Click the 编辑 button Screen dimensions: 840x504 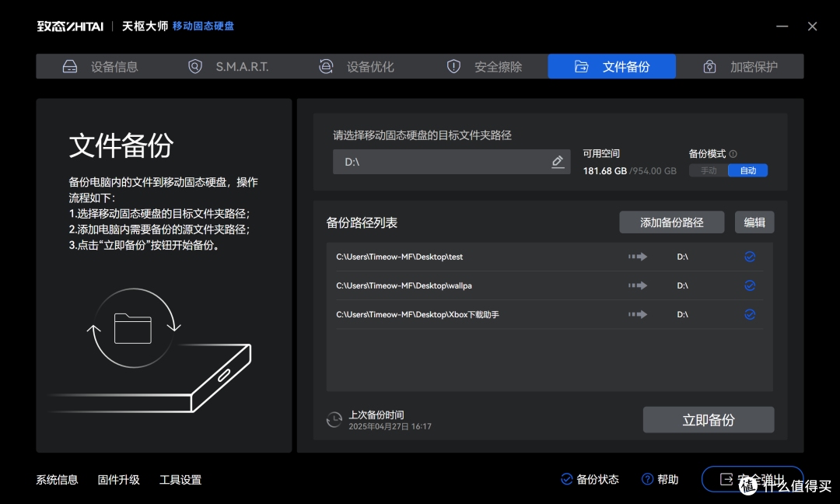[754, 222]
